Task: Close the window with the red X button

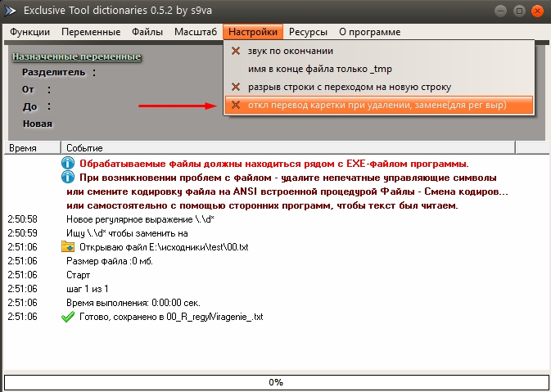Action: click(x=535, y=11)
